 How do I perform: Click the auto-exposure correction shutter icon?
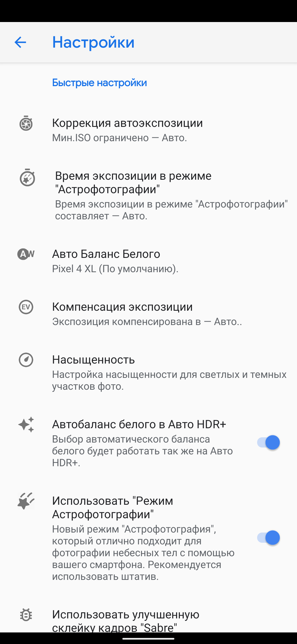tap(26, 124)
